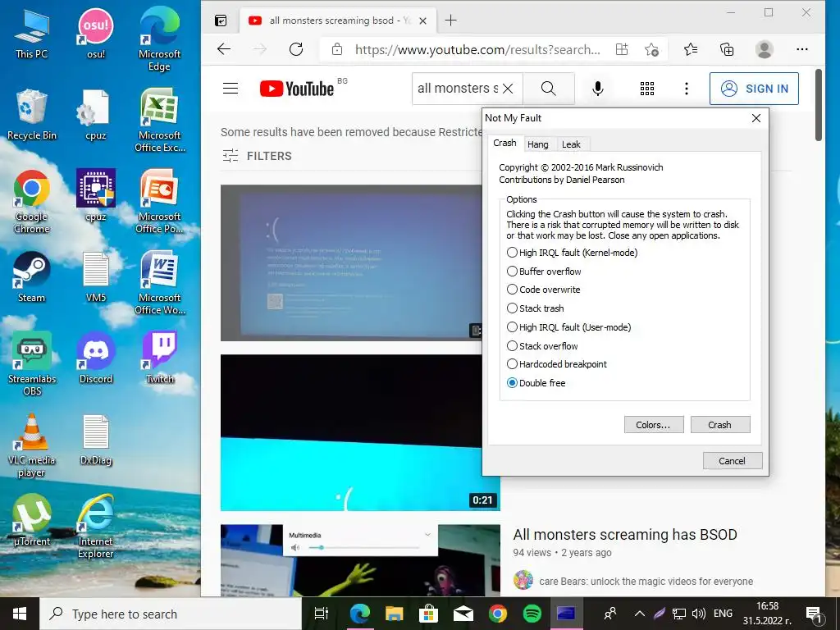Select the DxDiag file icon
Viewport: 840px width, 630px height.
click(x=96, y=440)
